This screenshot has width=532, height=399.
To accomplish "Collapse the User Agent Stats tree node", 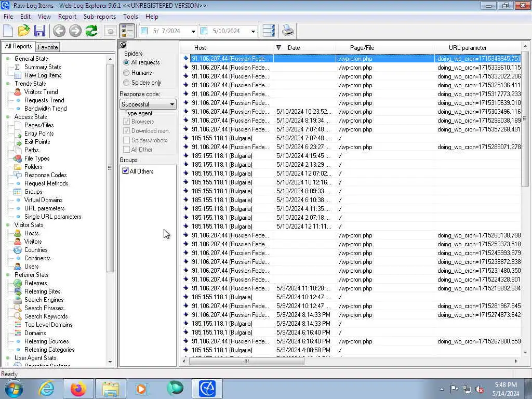I will (8, 358).
